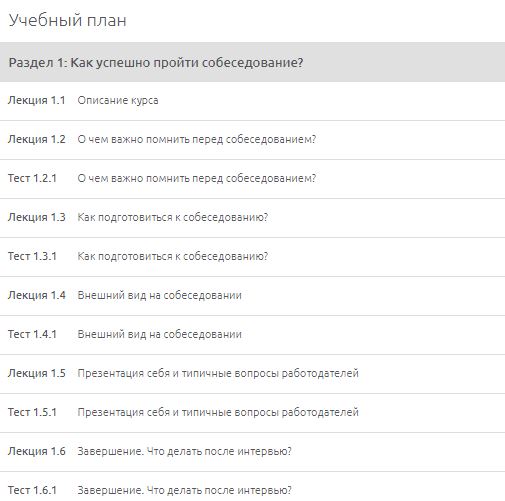Select lecture title 'О чем важно помнить перед собеседованием?' under Лекция 1.2
The width and height of the screenshot is (505, 501).
[197, 139]
